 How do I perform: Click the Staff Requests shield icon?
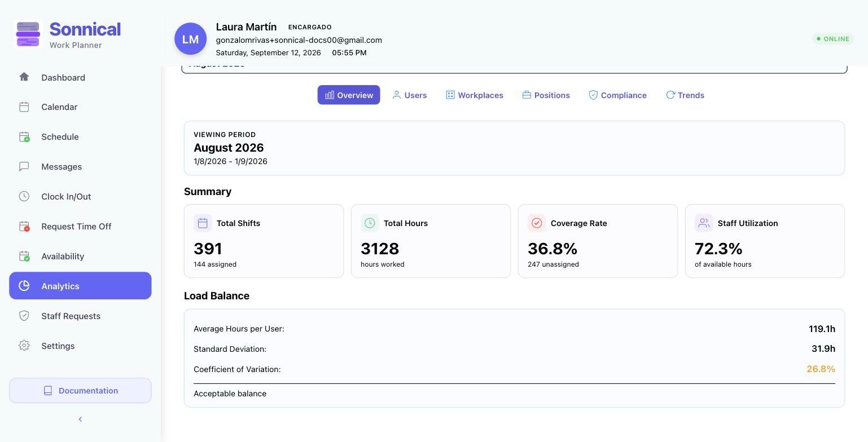(24, 316)
